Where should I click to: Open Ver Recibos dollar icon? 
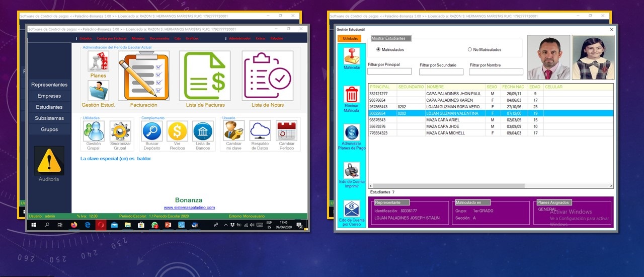click(177, 131)
